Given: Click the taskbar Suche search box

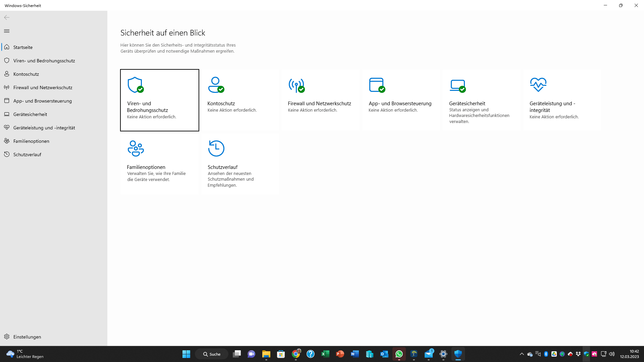Looking at the screenshot, I should pyautogui.click(x=212, y=354).
